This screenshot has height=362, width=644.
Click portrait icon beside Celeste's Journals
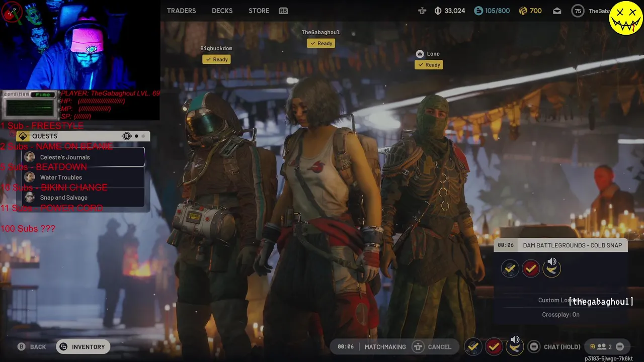(x=30, y=157)
